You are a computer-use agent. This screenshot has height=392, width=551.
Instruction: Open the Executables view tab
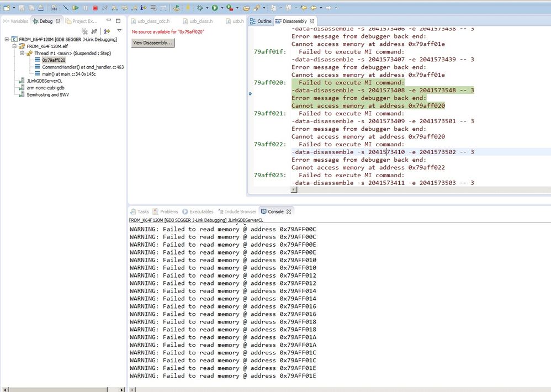coord(198,211)
